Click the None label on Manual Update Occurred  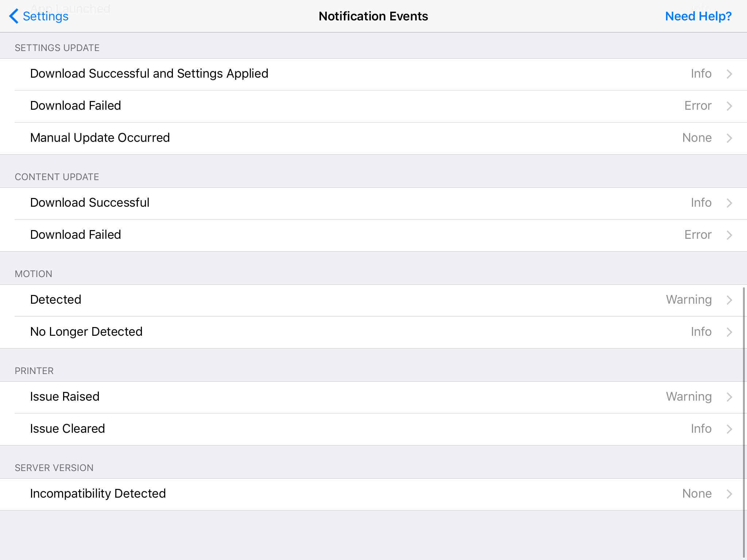[x=697, y=137]
